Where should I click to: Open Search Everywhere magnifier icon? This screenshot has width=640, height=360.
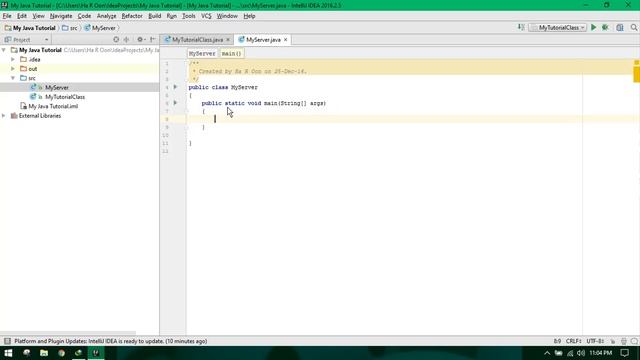(x=634, y=27)
